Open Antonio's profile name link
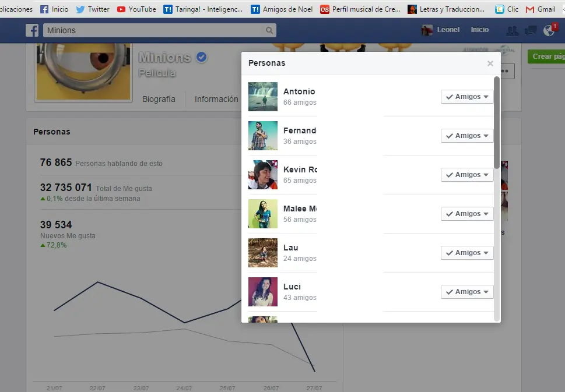Image resolution: width=565 pixels, height=392 pixels. pos(299,92)
